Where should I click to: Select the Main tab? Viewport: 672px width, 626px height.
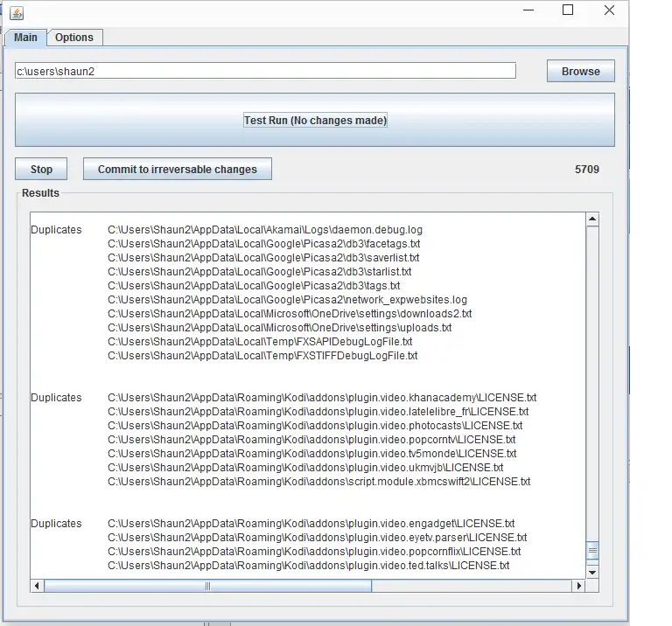pyautogui.click(x=25, y=38)
